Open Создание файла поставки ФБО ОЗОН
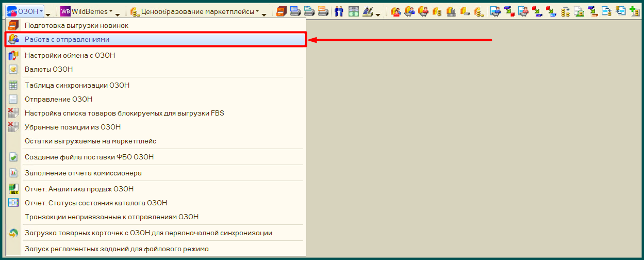Image resolution: width=644 pixels, height=260 pixels. click(155, 157)
